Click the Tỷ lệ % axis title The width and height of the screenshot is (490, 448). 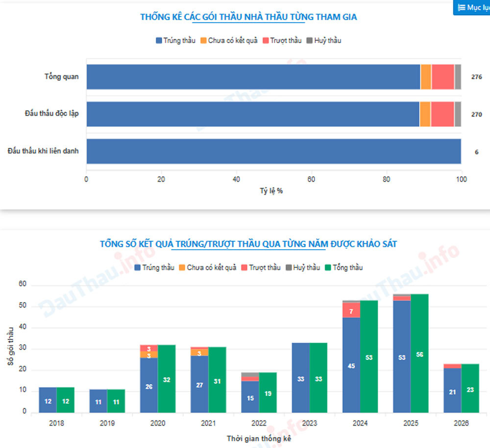tap(271, 191)
